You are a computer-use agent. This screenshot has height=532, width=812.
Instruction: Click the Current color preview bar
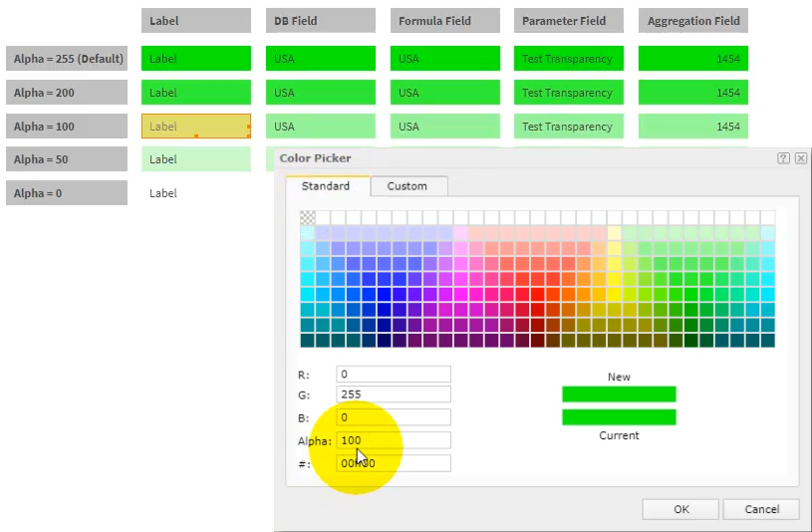619,417
